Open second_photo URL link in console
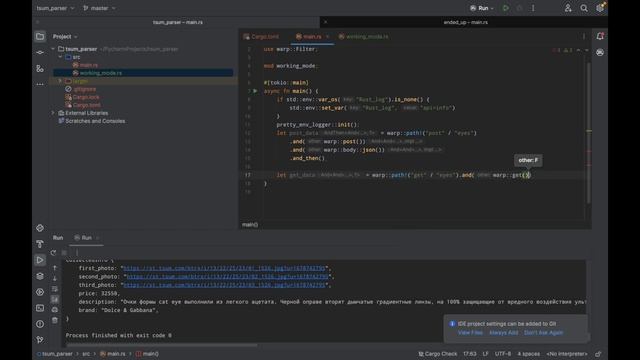640x360 pixels. click(x=227, y=277)
